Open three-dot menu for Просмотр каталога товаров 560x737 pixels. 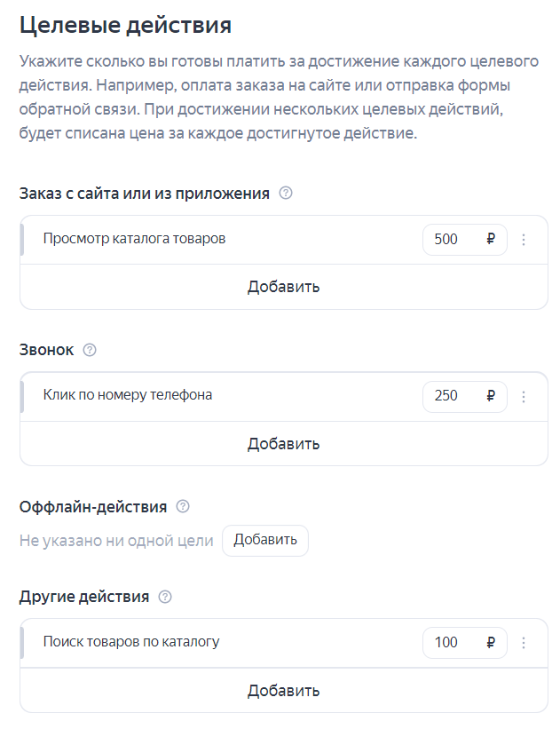tap(524, 240)
